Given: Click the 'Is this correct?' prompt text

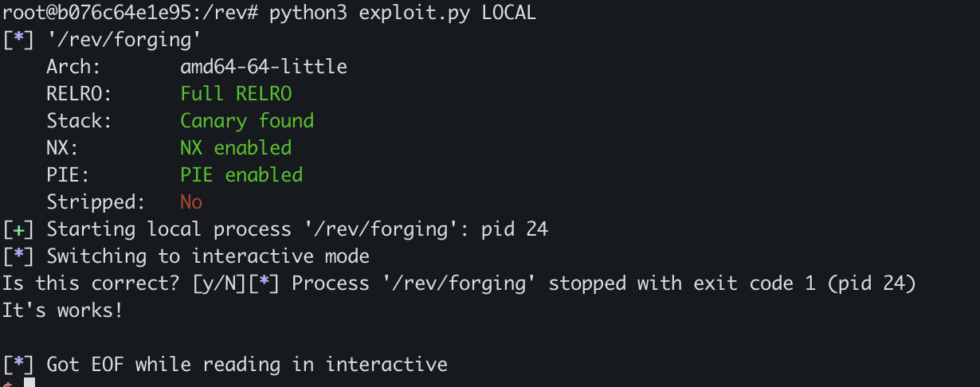Looking at the screenshot, I should pyautogui.click(x=92, y=283).
